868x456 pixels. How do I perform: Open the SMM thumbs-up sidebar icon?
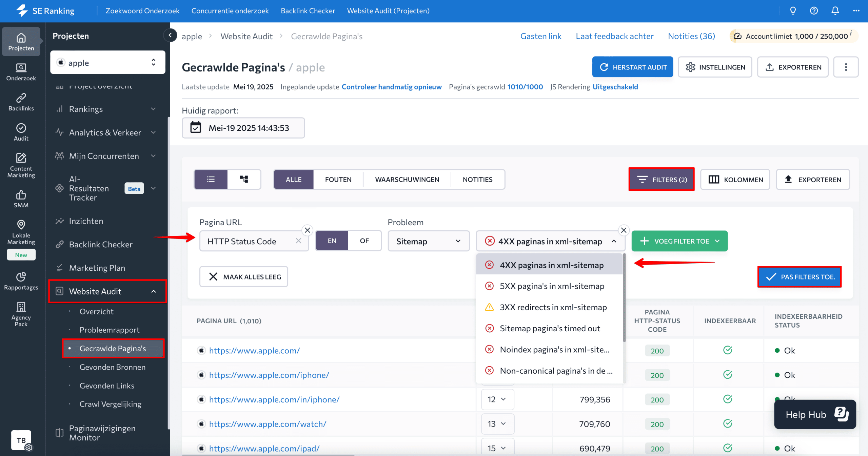click(21, 199)
